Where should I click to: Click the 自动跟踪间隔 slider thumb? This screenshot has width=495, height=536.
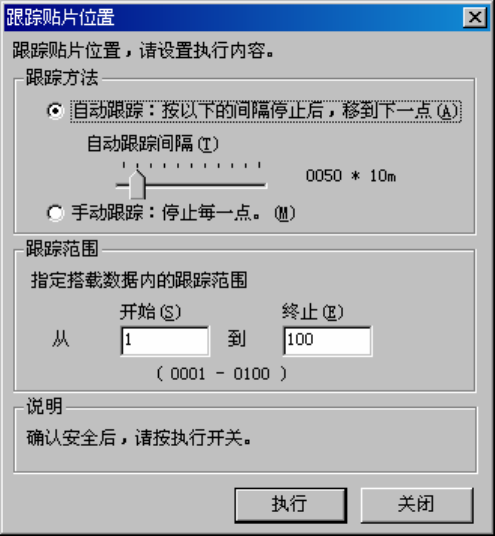click(x=137, y=185)
